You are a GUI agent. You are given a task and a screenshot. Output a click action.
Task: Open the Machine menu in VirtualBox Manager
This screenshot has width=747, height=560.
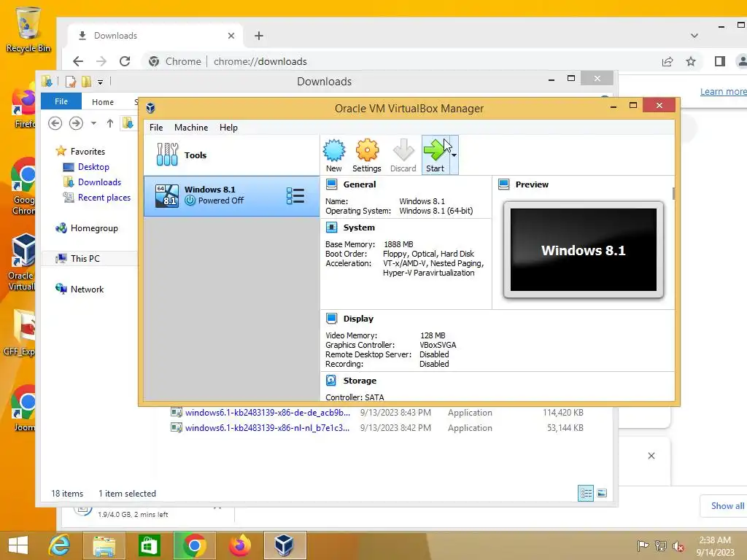click(191, 128)
